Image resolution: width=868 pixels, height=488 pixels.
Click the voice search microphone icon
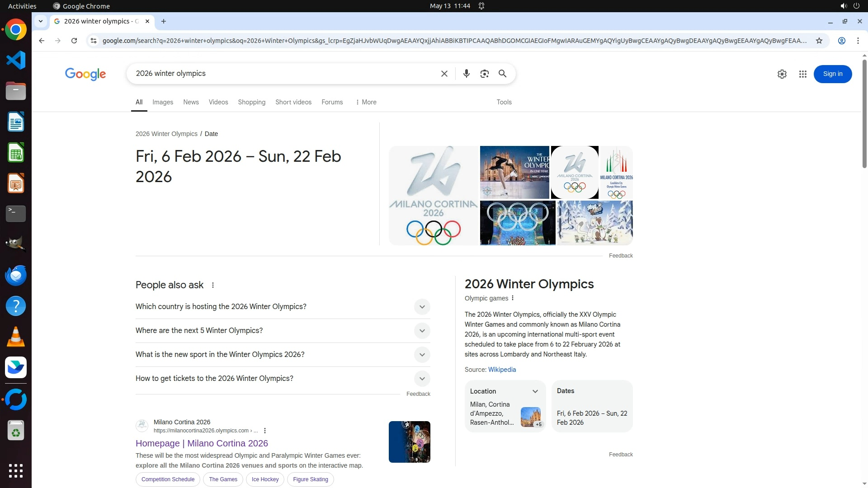[466, 74]
